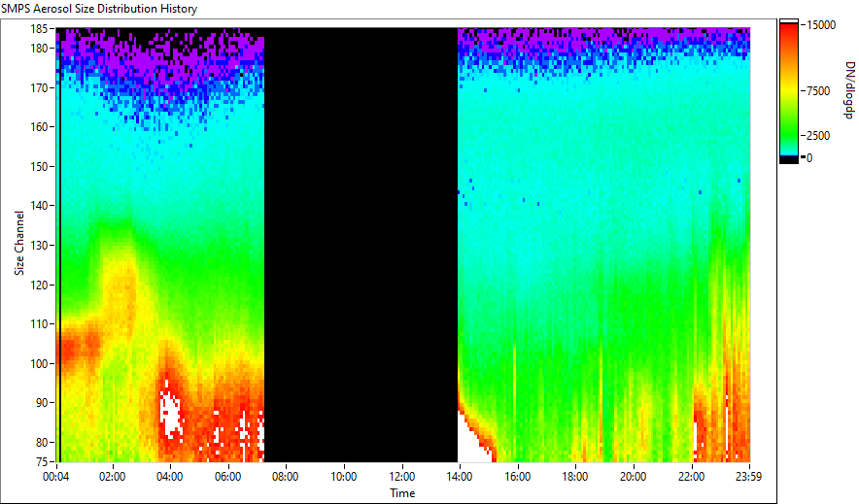Click the 14:00 time axis label

[459, 477]
